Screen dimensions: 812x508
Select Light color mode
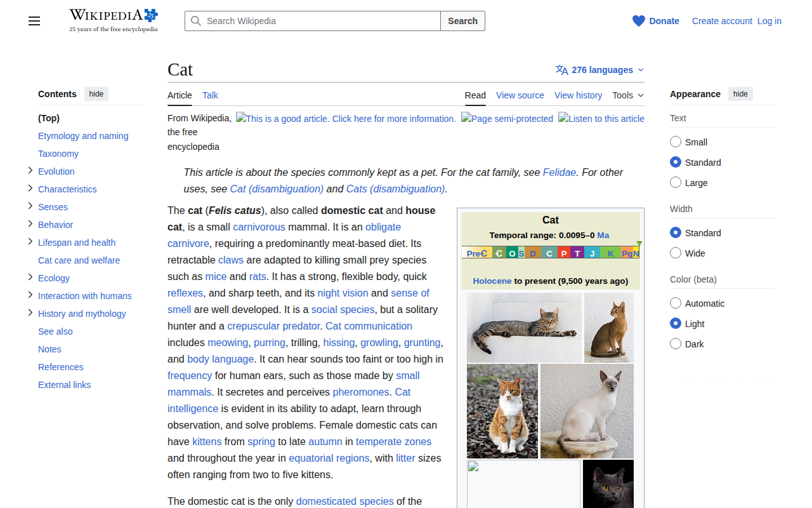click(676, 323)
